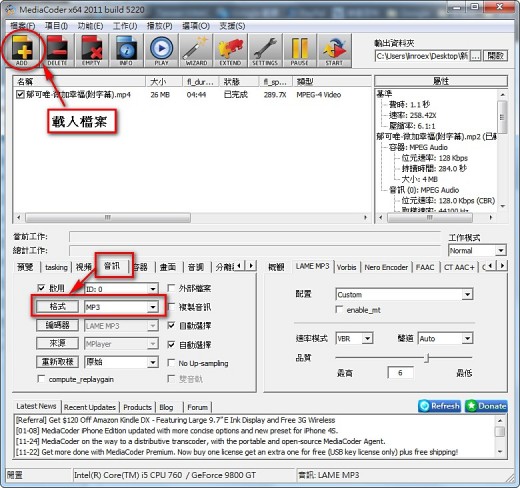Open SETTINGS wrench icon
This screenshot has width=520, height=488.
(265, 50)
